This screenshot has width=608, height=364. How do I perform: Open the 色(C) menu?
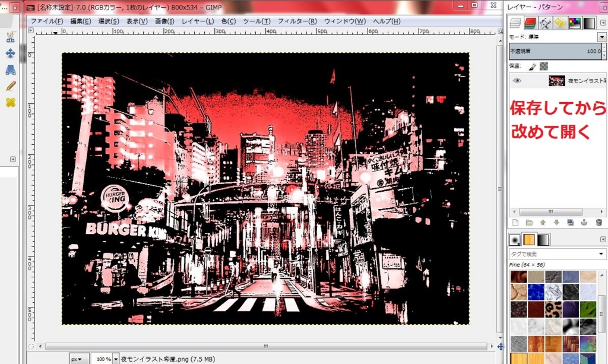click(x=229, y=21)
